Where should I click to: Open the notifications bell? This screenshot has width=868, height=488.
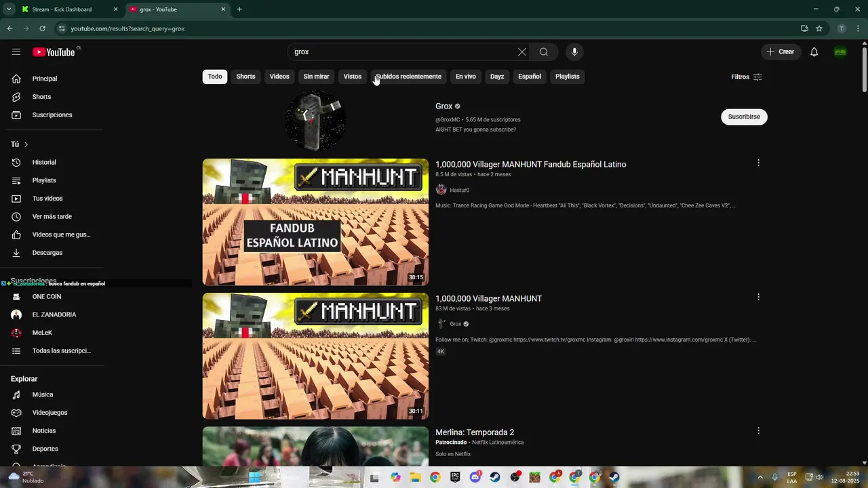814,52
